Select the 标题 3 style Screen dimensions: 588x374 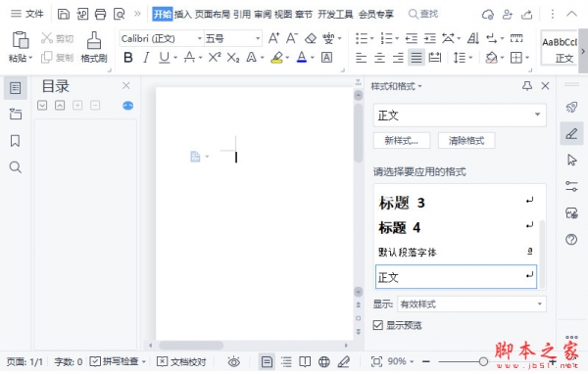click(x=456, y=203)
